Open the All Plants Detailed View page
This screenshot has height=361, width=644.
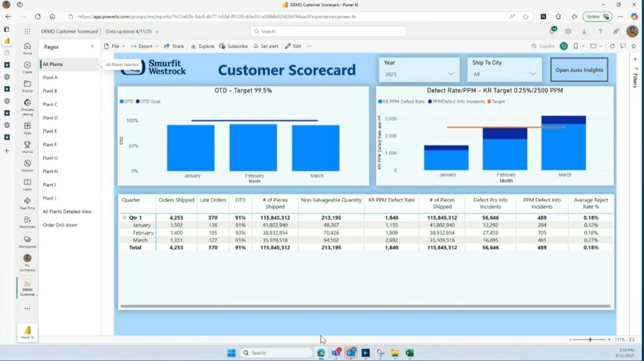(69, 211)
